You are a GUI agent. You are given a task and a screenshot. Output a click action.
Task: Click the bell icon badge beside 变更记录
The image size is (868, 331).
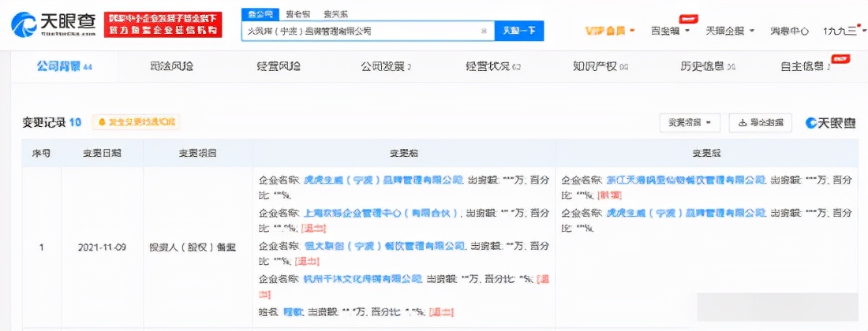click(135, 122)
